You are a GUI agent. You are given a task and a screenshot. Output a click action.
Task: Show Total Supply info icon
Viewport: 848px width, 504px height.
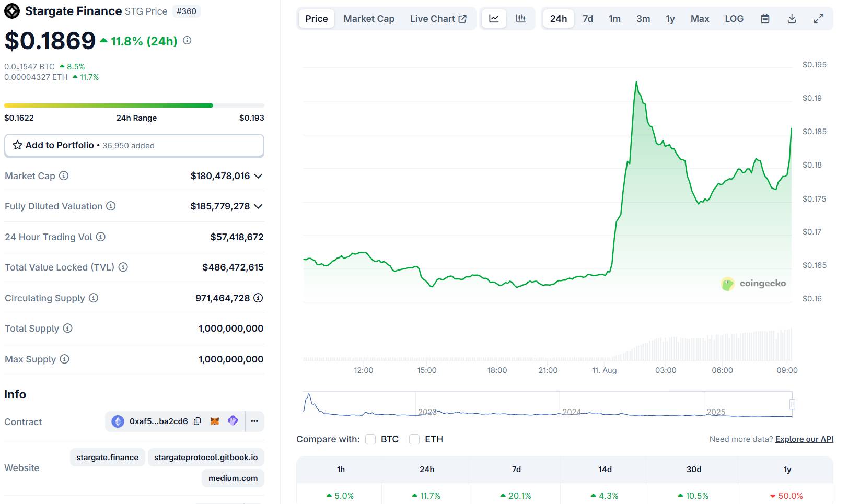click(68, 329)
